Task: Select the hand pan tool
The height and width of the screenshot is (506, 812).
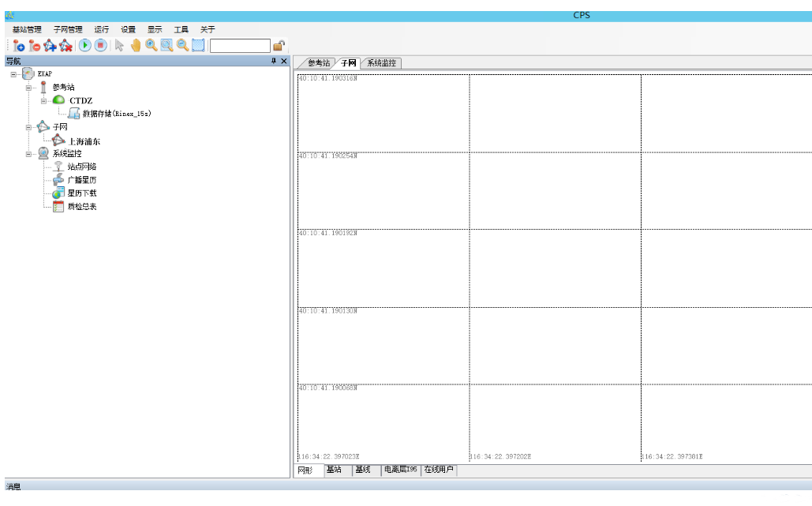Action: [136, 46]
